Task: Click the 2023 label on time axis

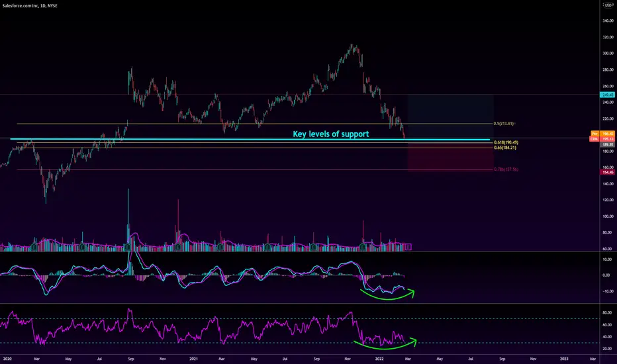Action: point(564,359)
